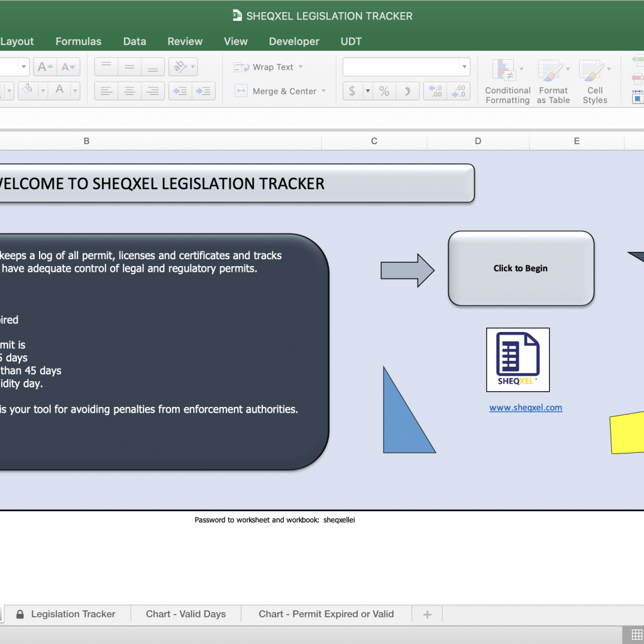Click the welcome title banner

pos(237,183)
